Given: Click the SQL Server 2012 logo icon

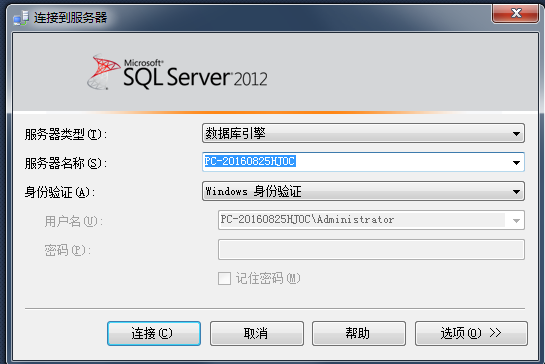Looking at the screenshot, I should [103, 72].
